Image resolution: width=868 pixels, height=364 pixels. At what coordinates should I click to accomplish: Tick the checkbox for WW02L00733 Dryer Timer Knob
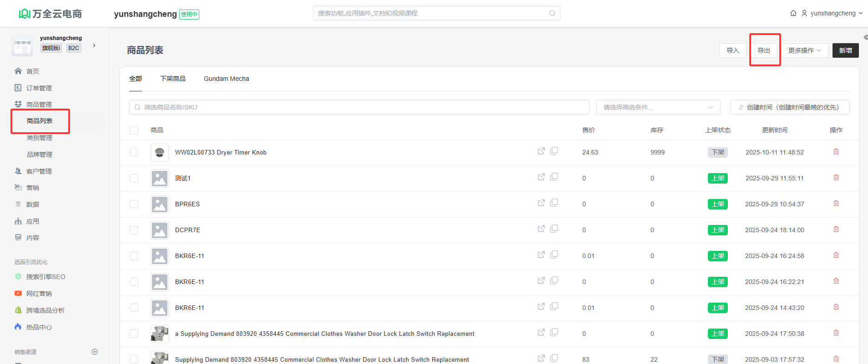coord(134,152)
